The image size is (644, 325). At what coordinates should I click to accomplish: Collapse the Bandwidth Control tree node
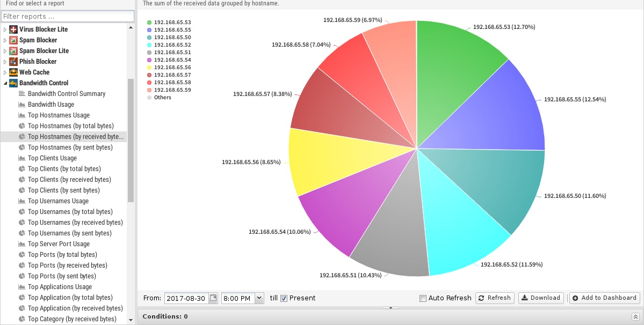[5, 83]
